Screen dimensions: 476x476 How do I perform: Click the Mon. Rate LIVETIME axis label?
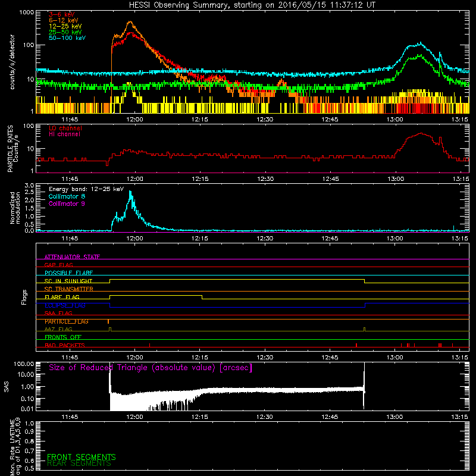tap(15, 446)
